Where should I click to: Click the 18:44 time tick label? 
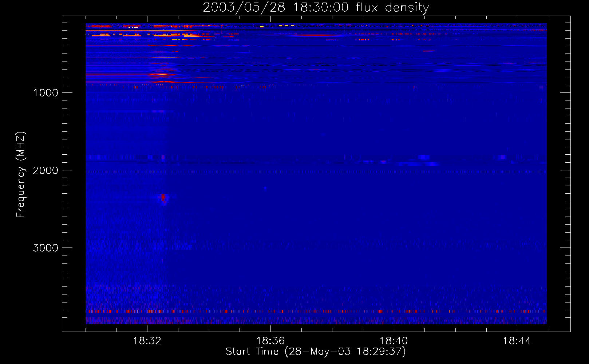[x=517, y=341]
